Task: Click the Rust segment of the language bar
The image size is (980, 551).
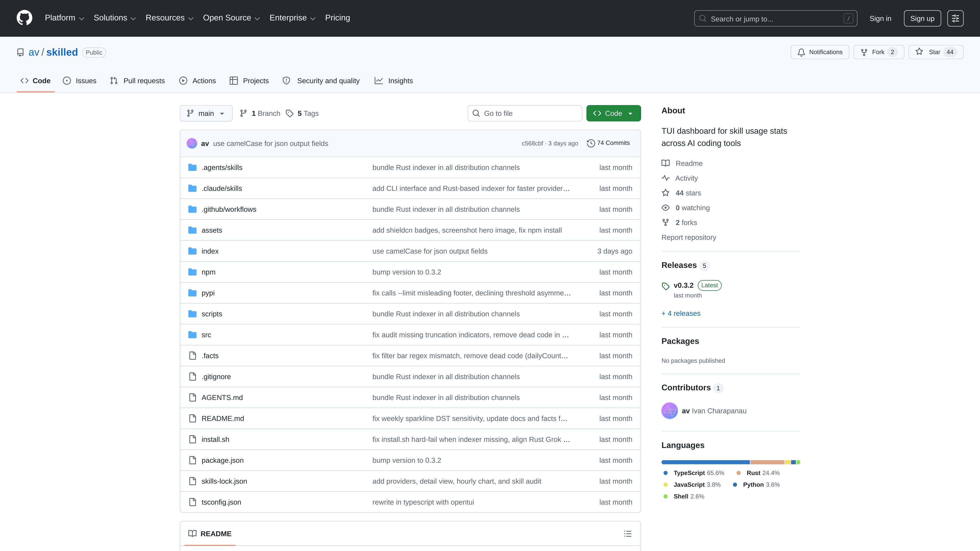Action: coord(767,462)
